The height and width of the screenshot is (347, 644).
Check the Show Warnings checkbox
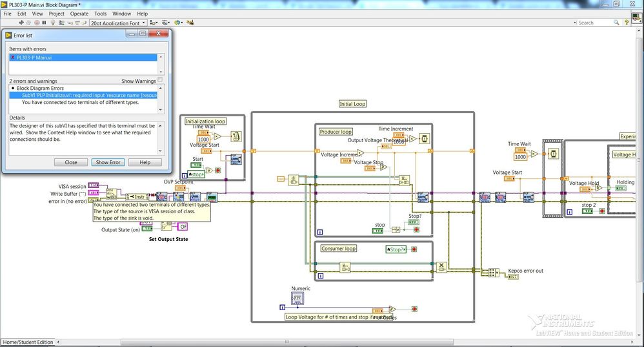click(160, 79)
